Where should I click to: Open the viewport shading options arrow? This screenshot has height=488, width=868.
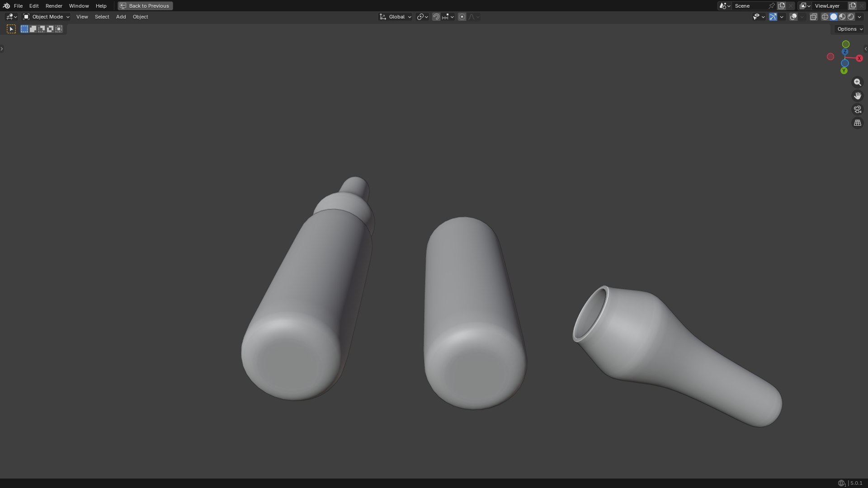click(859, 17)
